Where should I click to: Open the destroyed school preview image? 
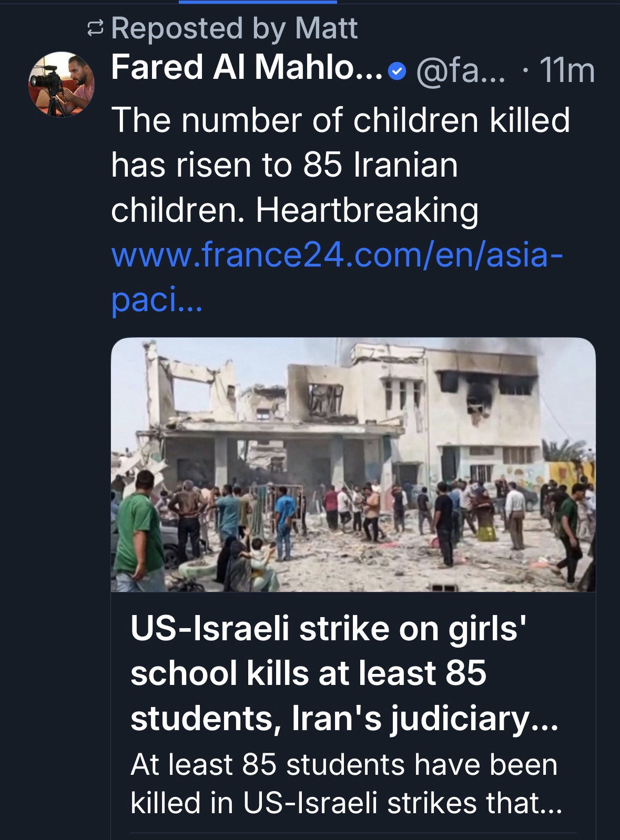353,465
